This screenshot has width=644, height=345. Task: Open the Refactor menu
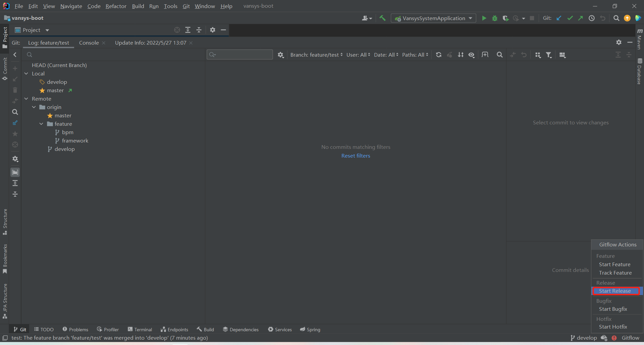coord(116,6)
